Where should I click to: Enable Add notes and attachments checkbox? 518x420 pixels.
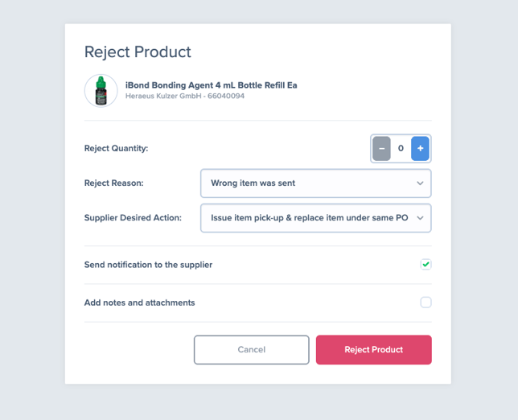[x=425, y=303]
